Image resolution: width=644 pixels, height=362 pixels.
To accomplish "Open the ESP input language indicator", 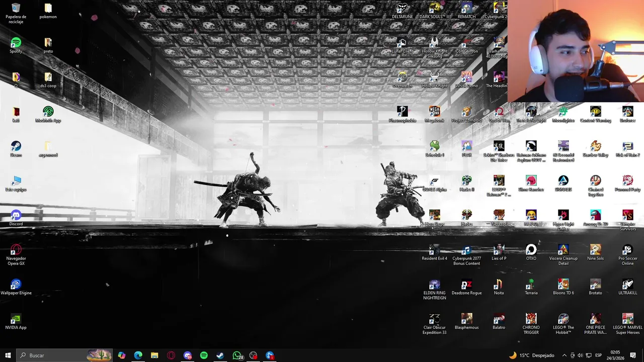I will click(598, 355).
